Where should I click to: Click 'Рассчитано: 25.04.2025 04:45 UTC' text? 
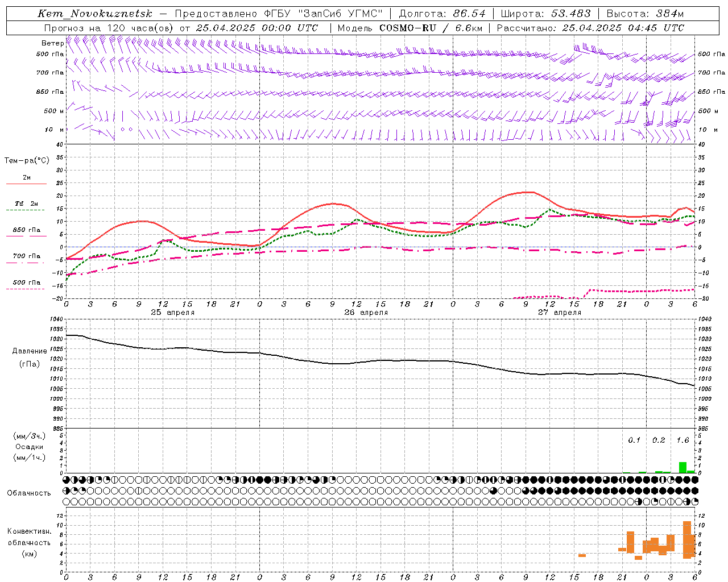click(590, 28)
